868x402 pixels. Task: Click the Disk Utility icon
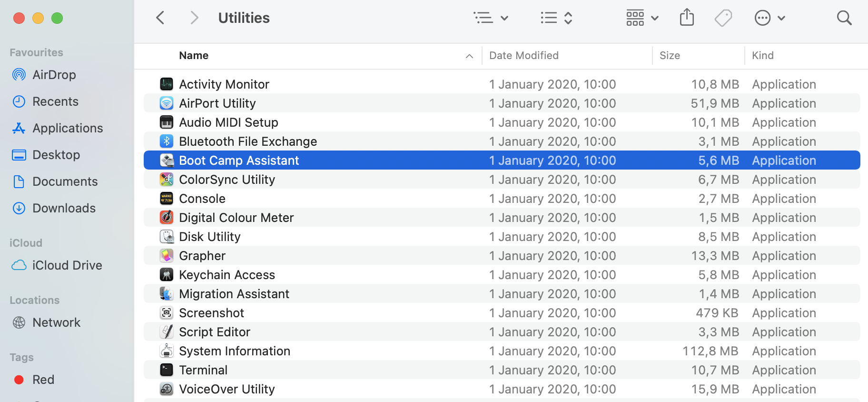point(167,237)
